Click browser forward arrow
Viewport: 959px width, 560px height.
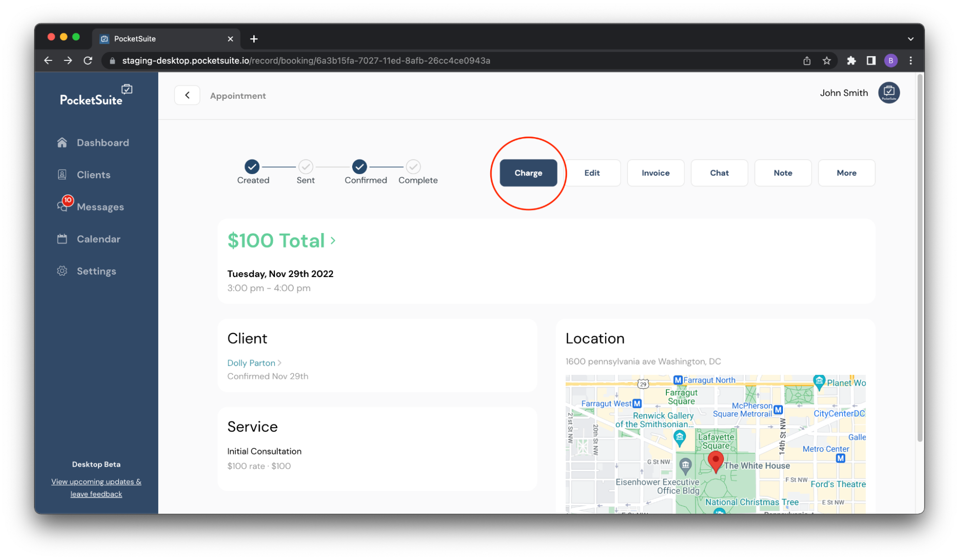point(68,60)
